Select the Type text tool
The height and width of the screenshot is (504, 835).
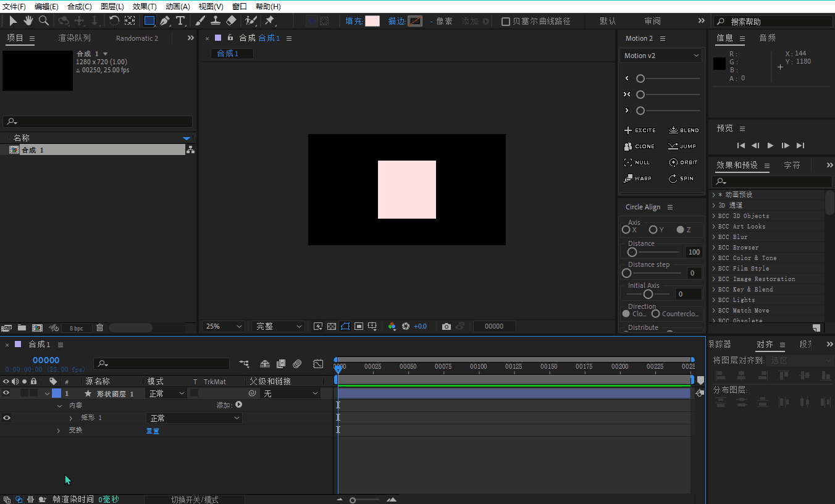(x=180, y=20)
